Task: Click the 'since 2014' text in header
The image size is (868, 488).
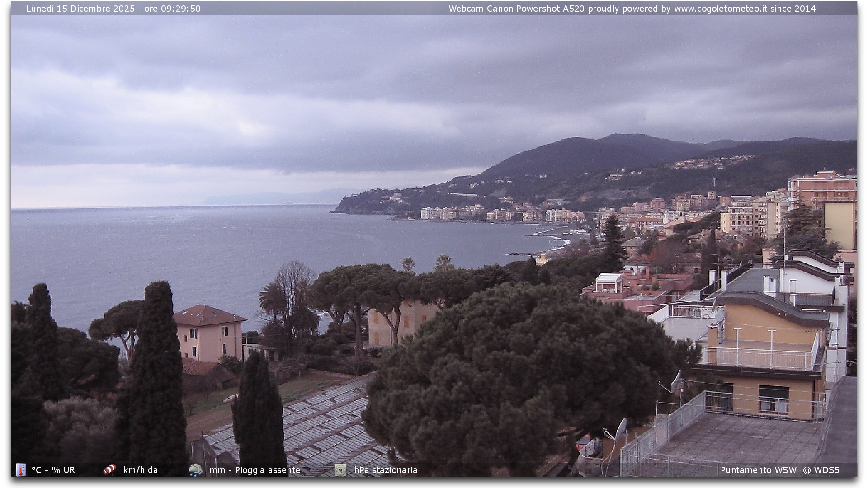Action: coord(793,9)
